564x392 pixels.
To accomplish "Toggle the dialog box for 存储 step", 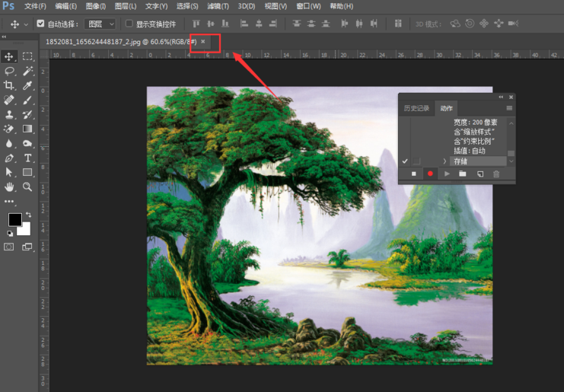I will pos(416,161).
